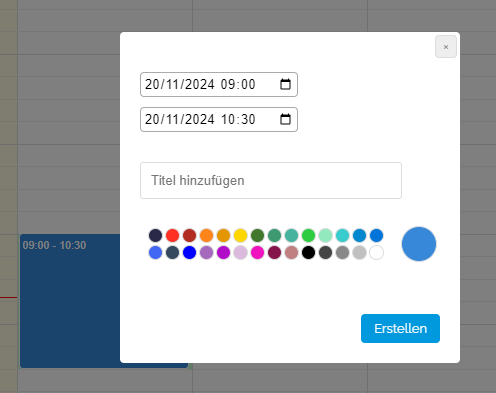Select the magenta pink color swatch
496x393 pixels.
(257, 252)
